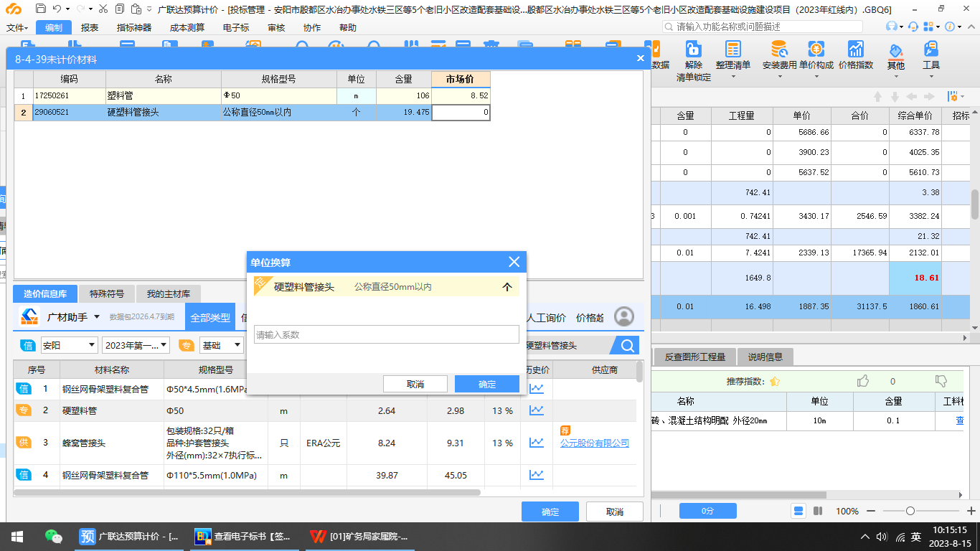Open the 价格指数 chart tool
Viewport: 980px width, 551px height.
coord(856,56)
